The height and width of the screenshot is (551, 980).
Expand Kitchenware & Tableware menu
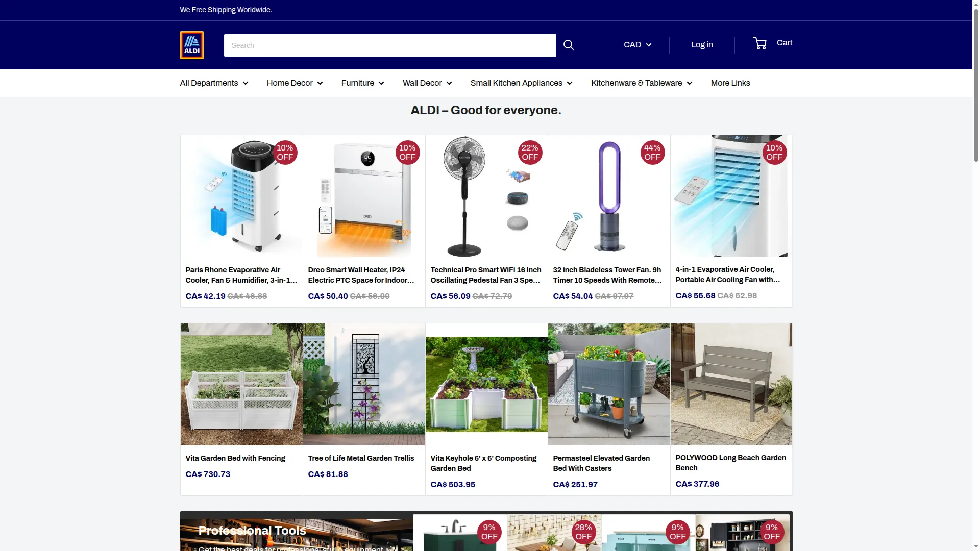642,83
